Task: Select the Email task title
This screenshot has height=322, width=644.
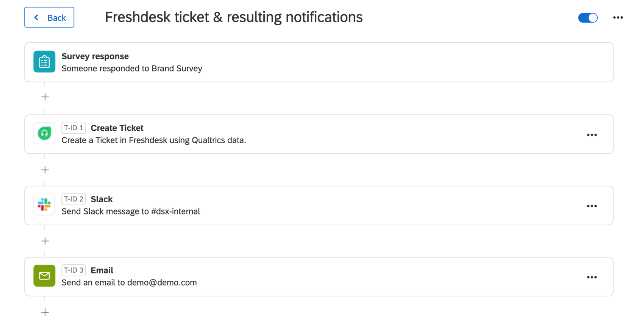Action: pos(102,270)
